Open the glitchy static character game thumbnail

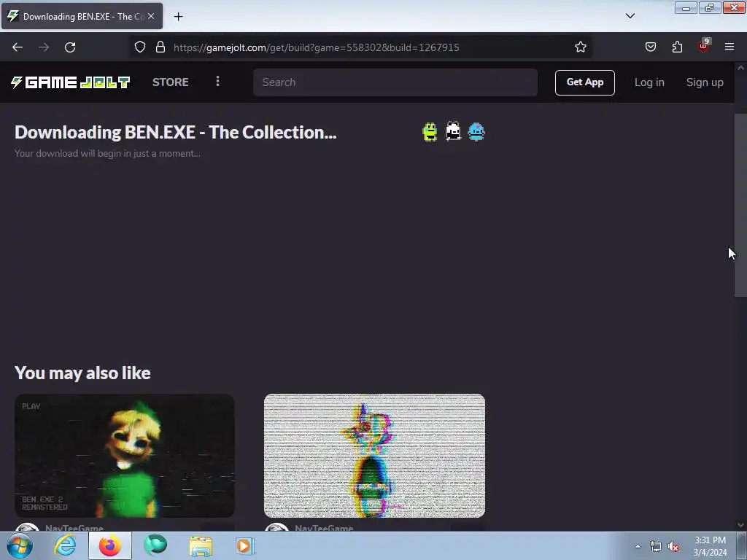[374, 456]
